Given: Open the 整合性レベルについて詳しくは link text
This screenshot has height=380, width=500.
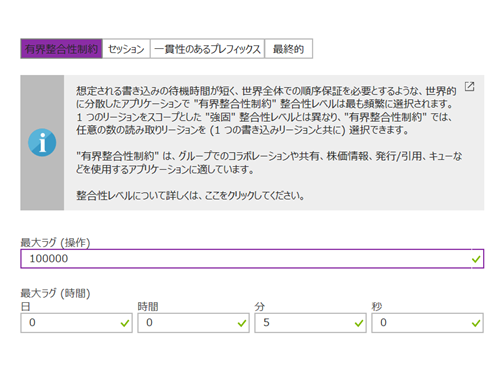Looking at the screenshot, I should coord(190,195).
